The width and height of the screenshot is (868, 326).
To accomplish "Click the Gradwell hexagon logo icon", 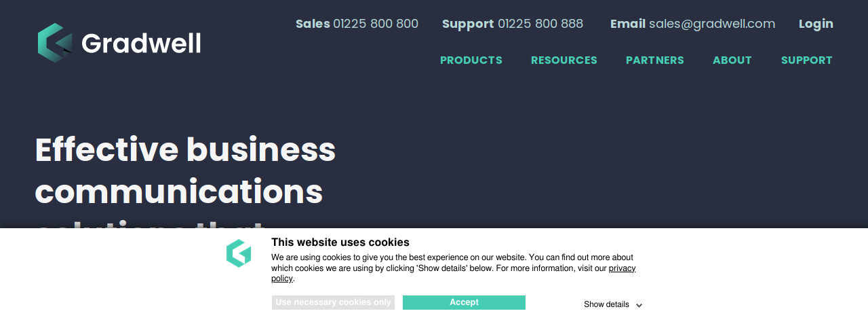I will click(x=55, y=43).
